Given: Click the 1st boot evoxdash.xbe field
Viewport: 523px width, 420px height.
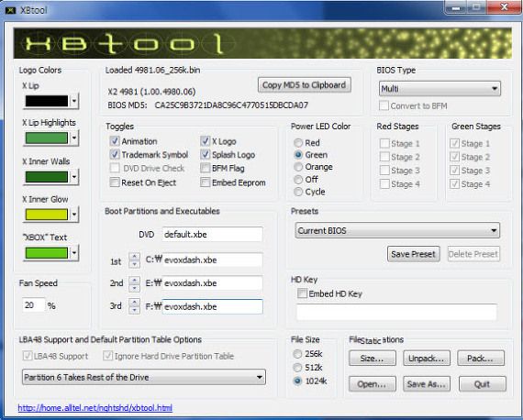Looking at the screenshot, I should point(213,260).
